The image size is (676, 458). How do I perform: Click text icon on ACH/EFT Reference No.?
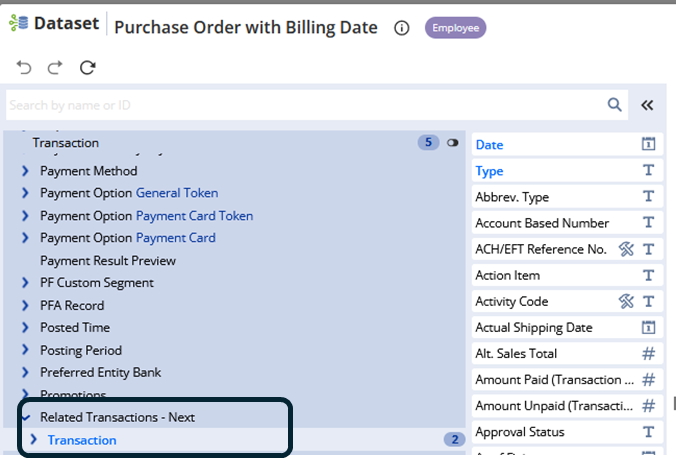[648, 249]
